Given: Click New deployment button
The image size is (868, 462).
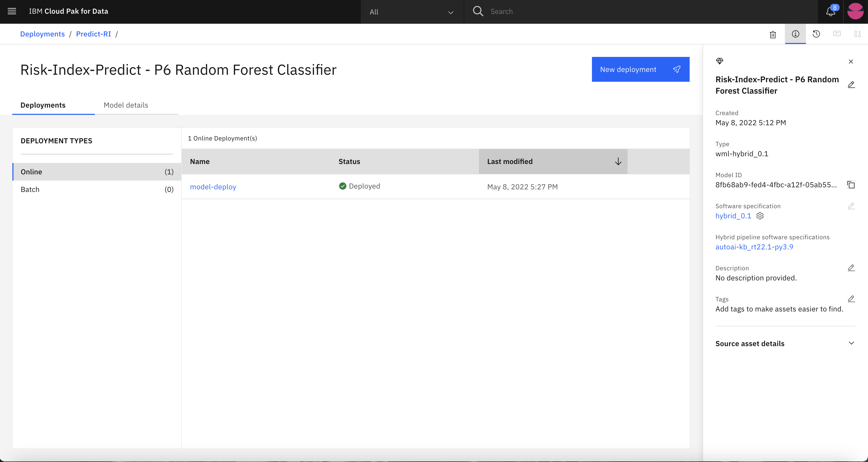Looking at the screenshot, I should (641, 69).
